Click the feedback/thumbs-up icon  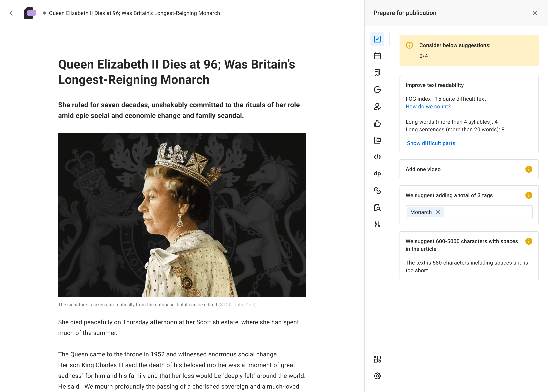378,123
